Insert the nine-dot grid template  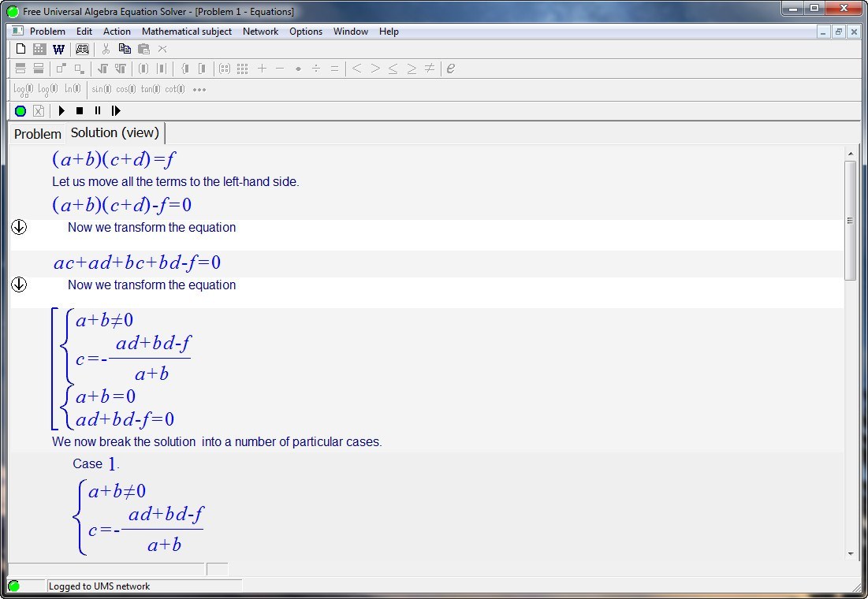(243, 69)
